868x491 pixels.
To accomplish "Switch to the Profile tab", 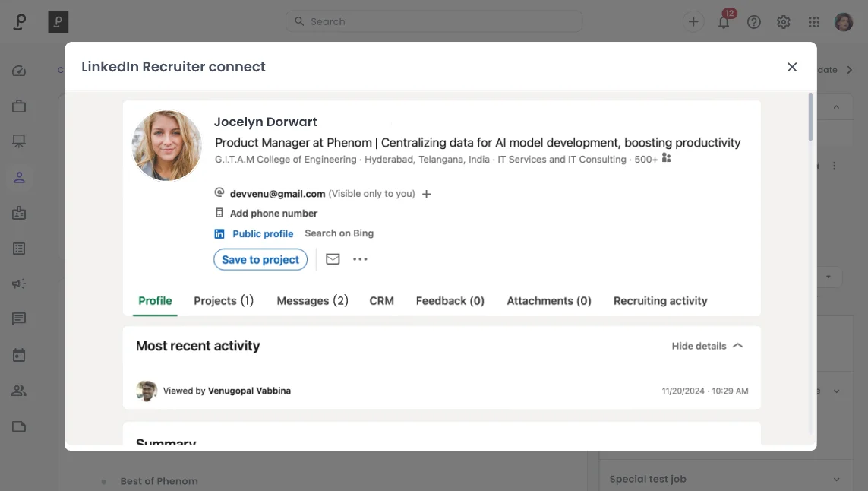I will click(x=155, y=301).
